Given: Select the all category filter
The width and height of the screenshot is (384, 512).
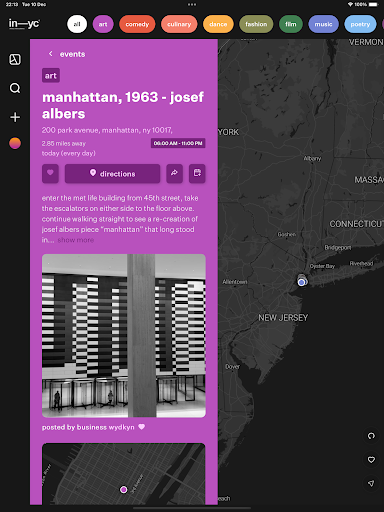Looking at the screenshot, I should (x=77, y=24).
